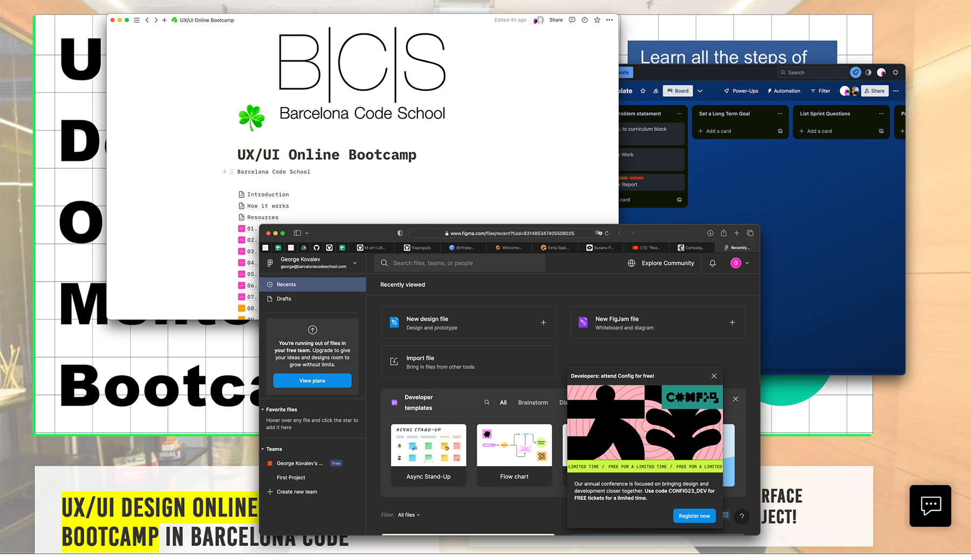This screenshot has width=971, height=560.
Task: Create New FigJam file
Action: 658,323
